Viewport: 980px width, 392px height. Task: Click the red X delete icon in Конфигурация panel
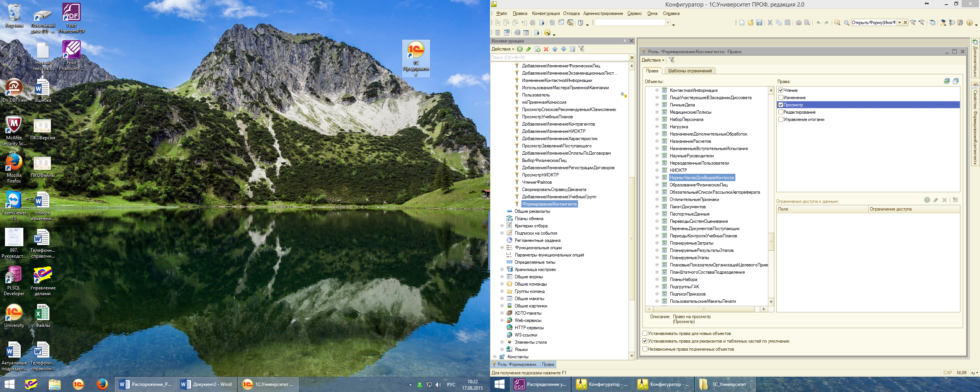point(546,49)
